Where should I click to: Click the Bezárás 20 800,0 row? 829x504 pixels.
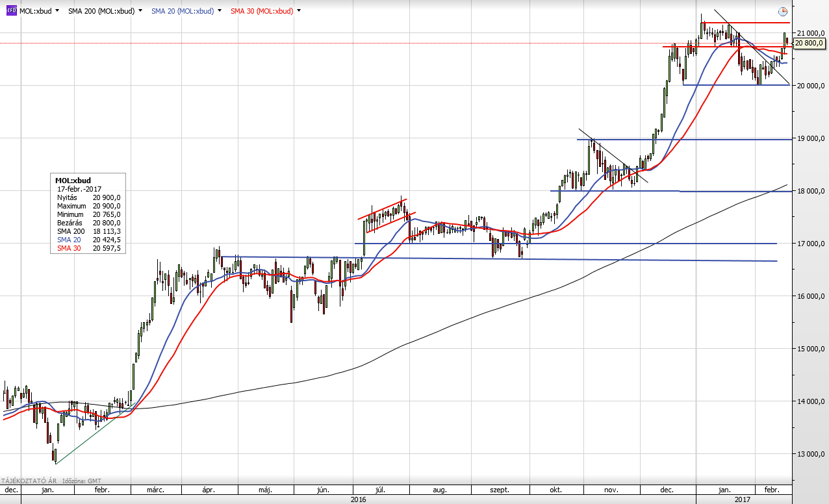[x=89, y=223]
